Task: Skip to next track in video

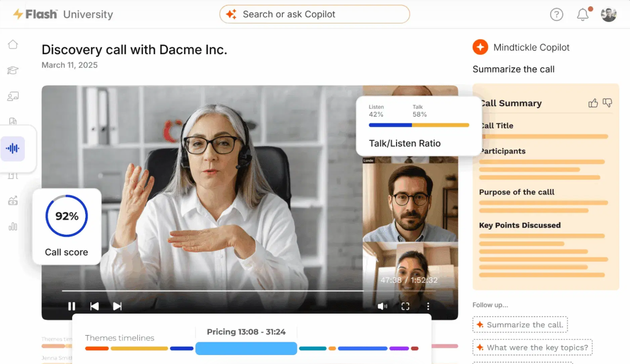Action: point(117,306)
